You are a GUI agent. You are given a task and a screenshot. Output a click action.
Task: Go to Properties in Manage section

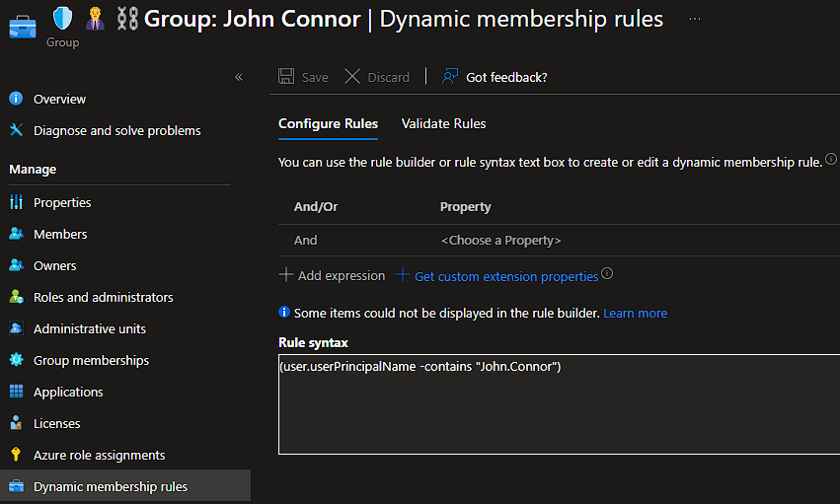click(62, 203)
